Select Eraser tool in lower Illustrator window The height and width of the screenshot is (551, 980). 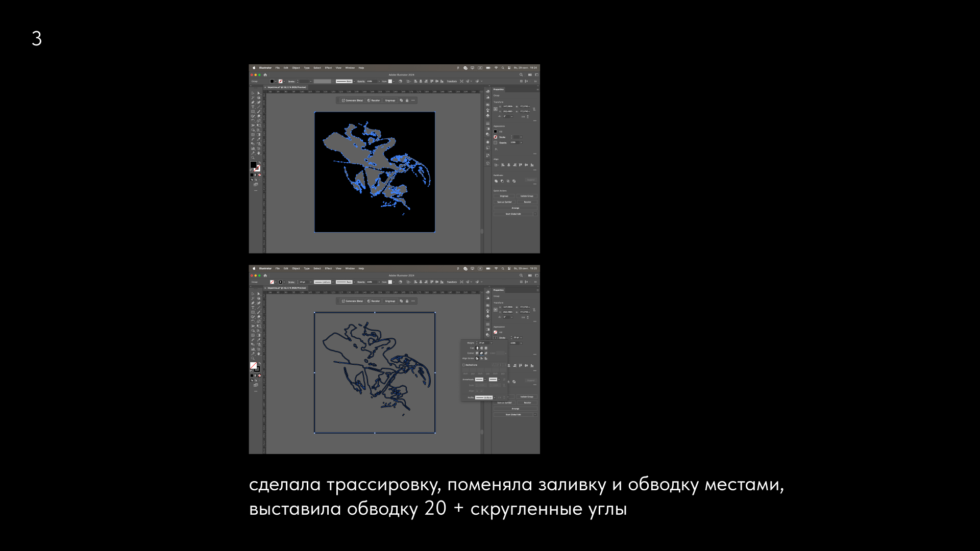[x=259, y=316]
